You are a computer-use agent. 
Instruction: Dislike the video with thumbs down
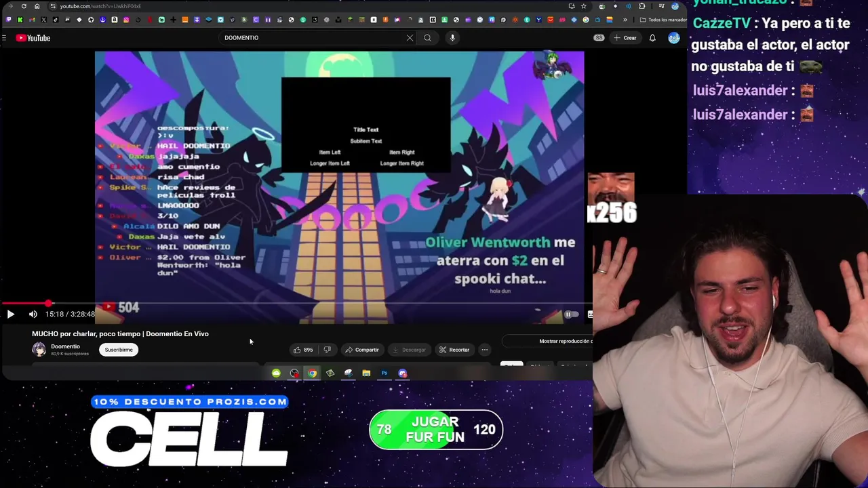tap(328, 350)
